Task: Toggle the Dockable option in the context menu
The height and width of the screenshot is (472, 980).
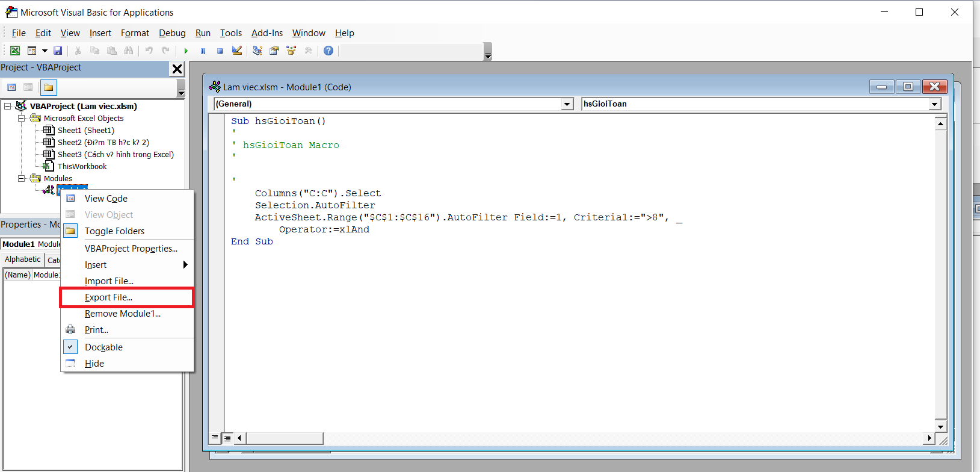Action: (103, 347)
